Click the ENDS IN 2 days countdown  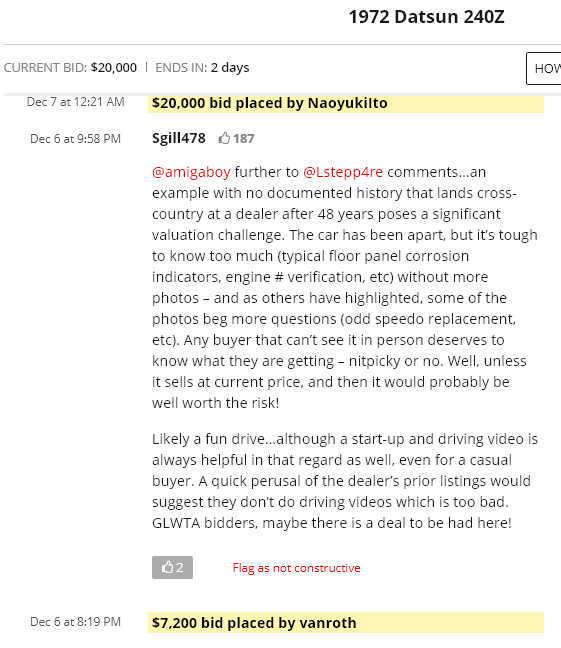tap(202, 67)
